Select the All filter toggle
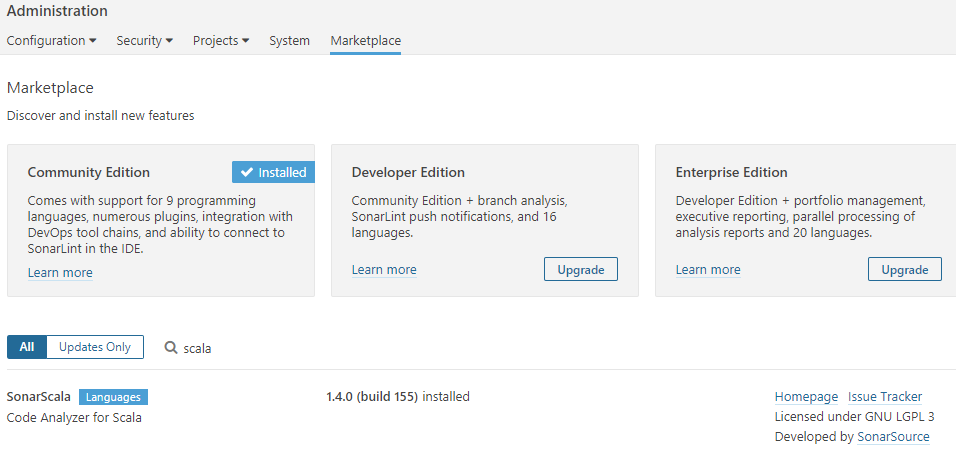Image resolution: width=956 pixels, height=459 pixels. click(x=27, y=347)
